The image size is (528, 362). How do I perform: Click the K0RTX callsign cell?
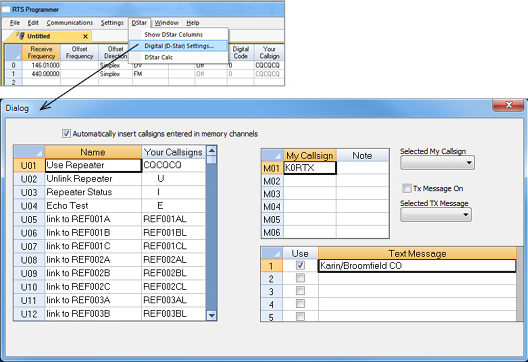310,168
